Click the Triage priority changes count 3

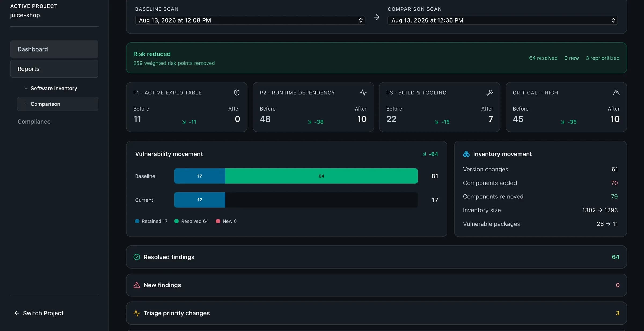(617, 313)
